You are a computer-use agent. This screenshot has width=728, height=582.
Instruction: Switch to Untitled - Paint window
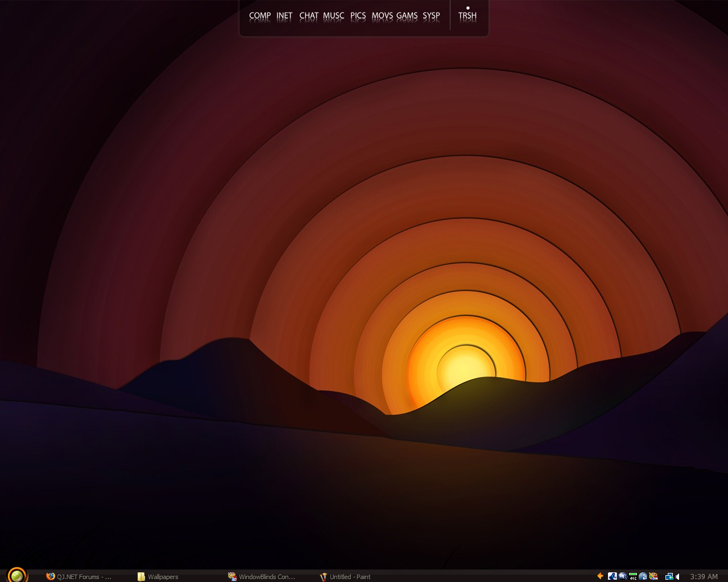(345, 576)
